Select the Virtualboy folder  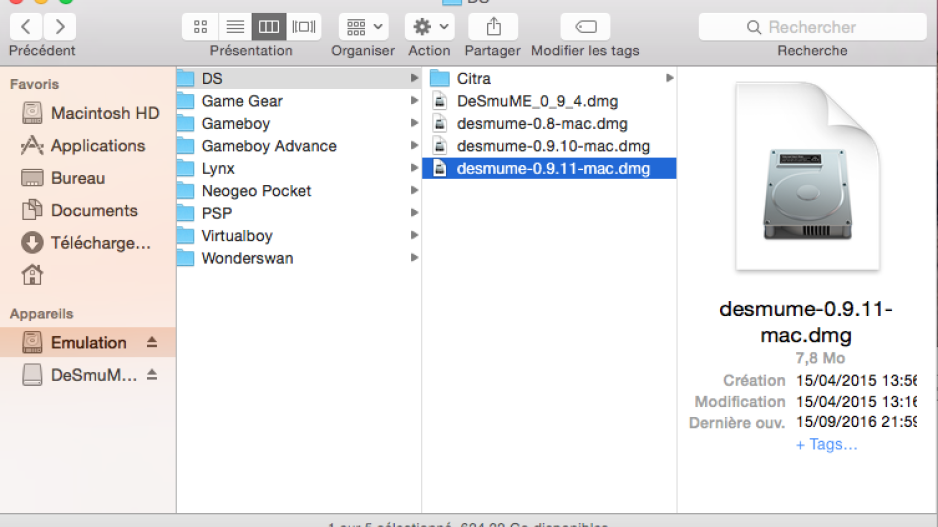(x=299, y=236)
